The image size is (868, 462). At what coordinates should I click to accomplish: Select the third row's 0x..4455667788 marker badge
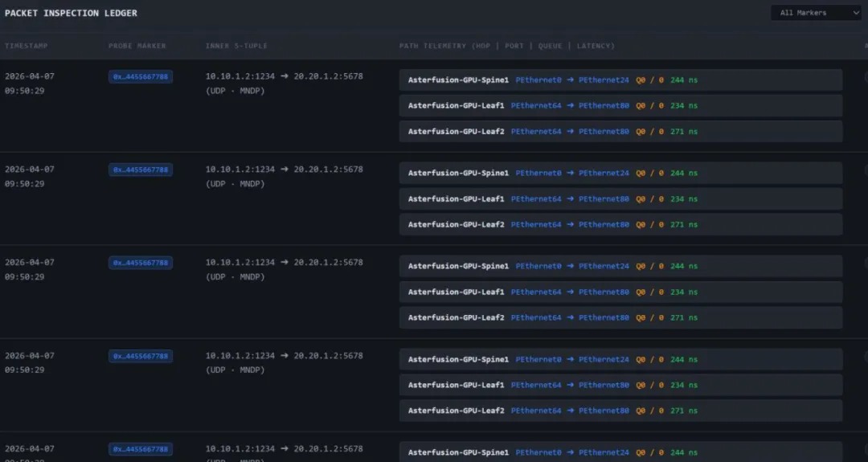141,263
